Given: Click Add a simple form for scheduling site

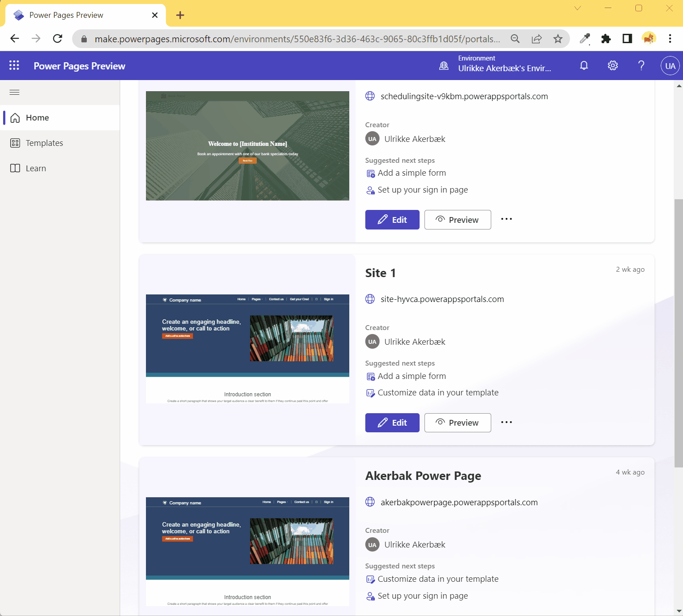Looking at the screenshot, I should coord(406,173).
